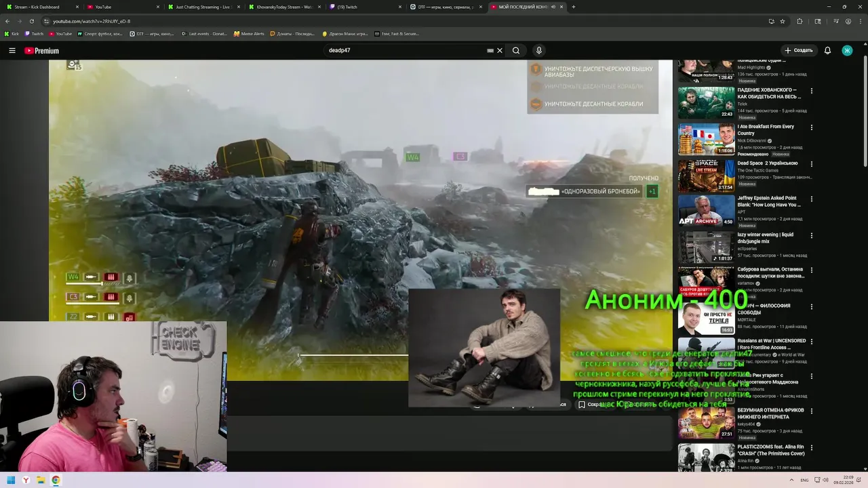Show hidden system tray icons chevron
Image resolution: width=868 pixels, height=488 pixels.
tap(791, 481)
